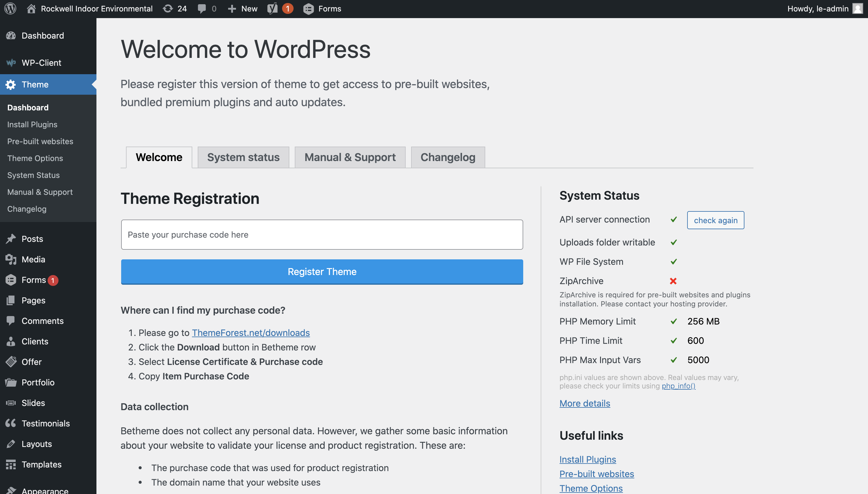
Task: Open Changelog in sidebar submenu
Action: (27, 209)
